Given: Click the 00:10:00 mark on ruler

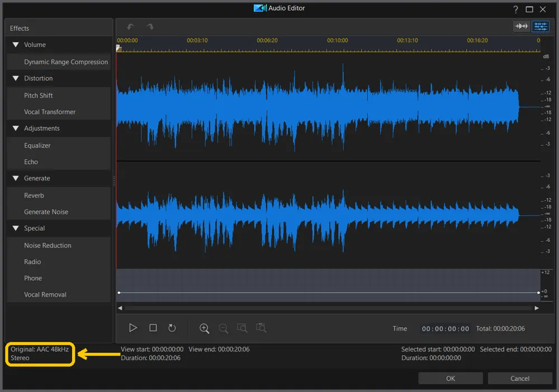Looking at the screenshot, I should 337,41.
